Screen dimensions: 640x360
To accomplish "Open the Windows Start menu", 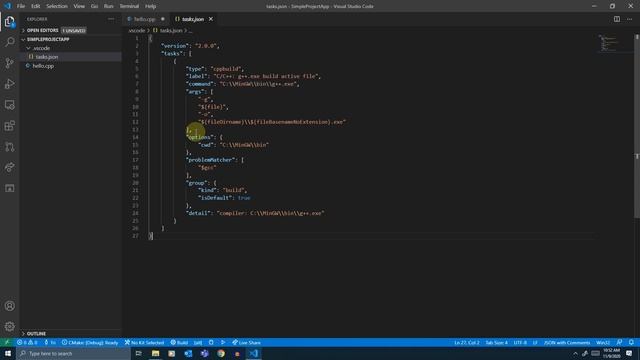I will click(x=8, y=353).
